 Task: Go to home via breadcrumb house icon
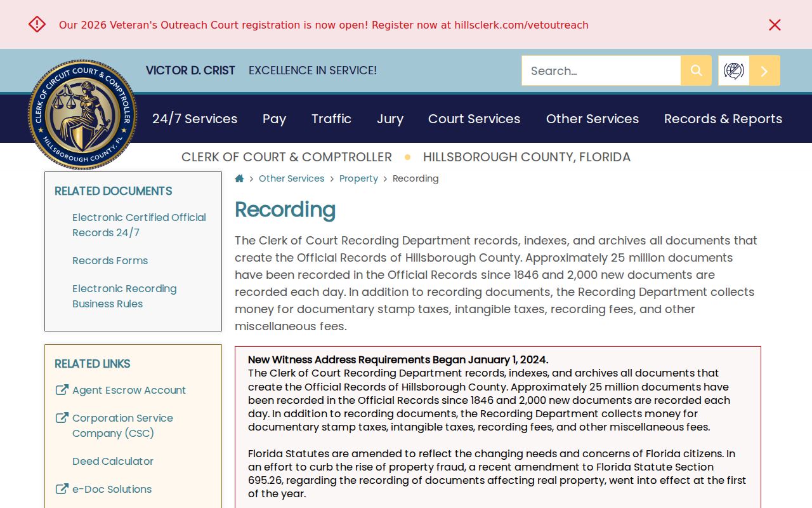[x=239, y=178]
